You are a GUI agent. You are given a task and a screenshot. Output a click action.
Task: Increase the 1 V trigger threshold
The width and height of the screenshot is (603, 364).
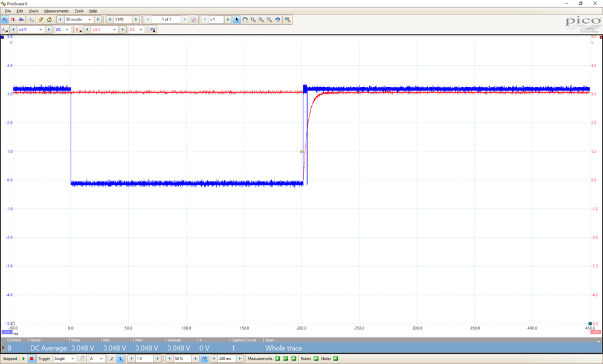click(x=157, y=359)
